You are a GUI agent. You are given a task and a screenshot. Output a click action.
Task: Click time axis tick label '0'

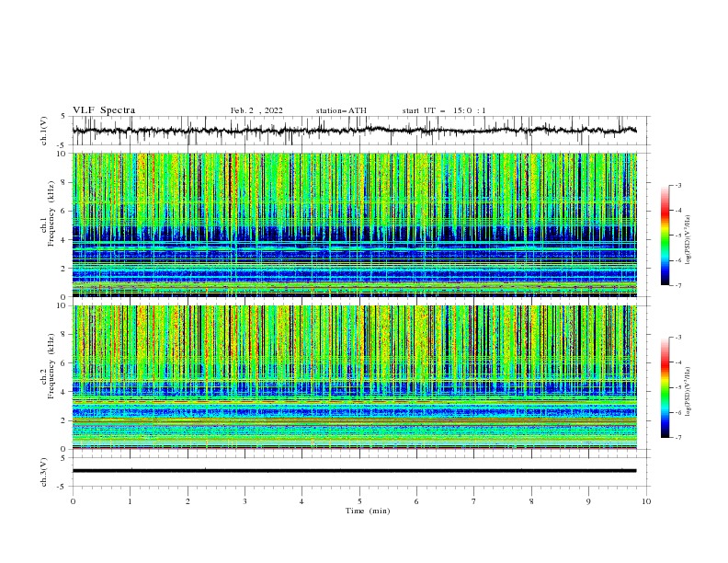coord(73,501)
